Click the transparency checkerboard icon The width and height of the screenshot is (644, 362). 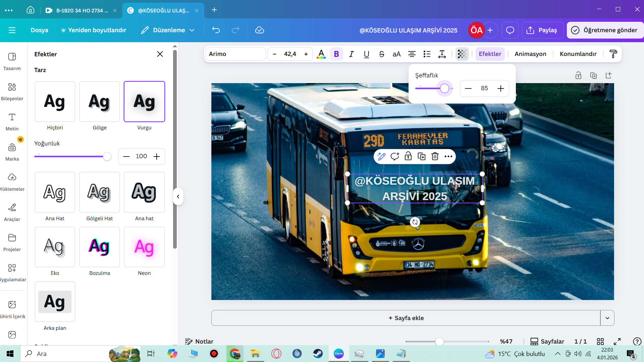[x=462, y=54]
